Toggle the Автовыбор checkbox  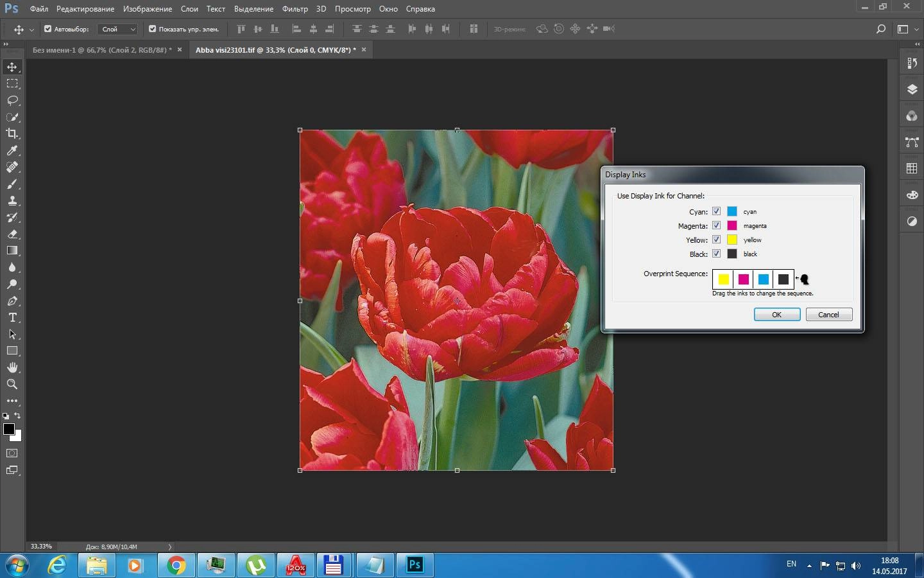(47, 29)
